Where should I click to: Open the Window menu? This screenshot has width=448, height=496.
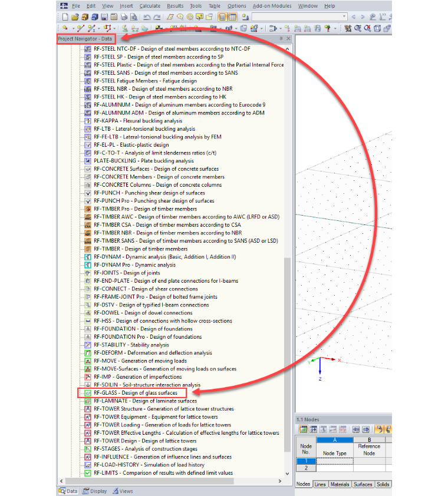308,6
